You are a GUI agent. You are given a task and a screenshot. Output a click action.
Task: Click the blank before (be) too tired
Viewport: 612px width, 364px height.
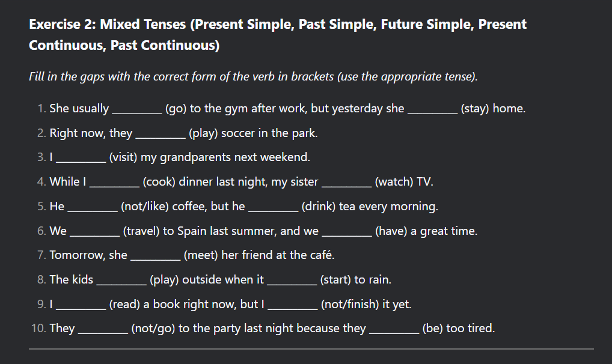pyautogui.click(x=394, y=330)
